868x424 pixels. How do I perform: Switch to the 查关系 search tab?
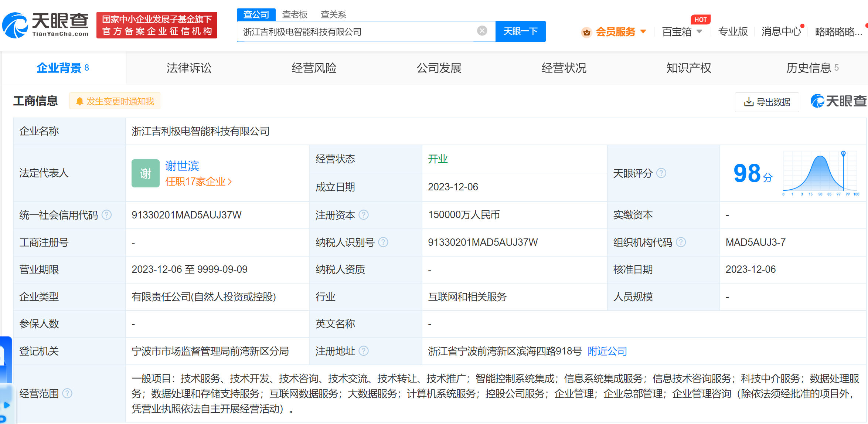333,14
